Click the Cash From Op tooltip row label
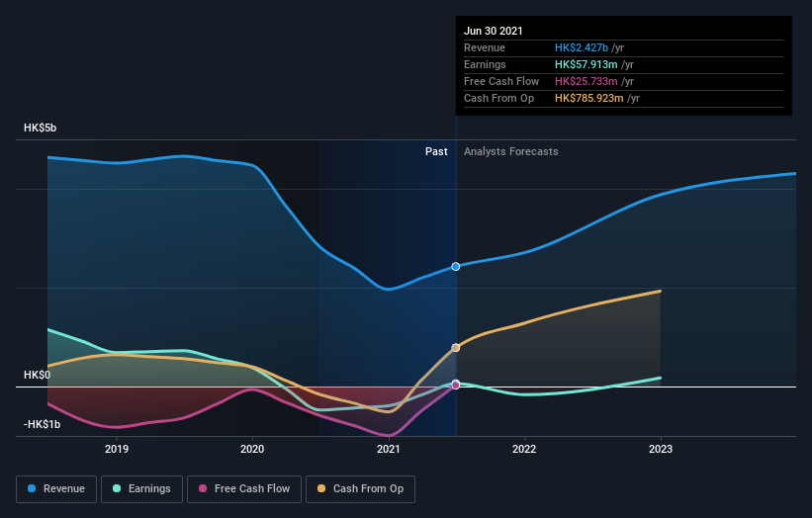The height and width of the screenshot is (518, 812). (x=498, y=98)
